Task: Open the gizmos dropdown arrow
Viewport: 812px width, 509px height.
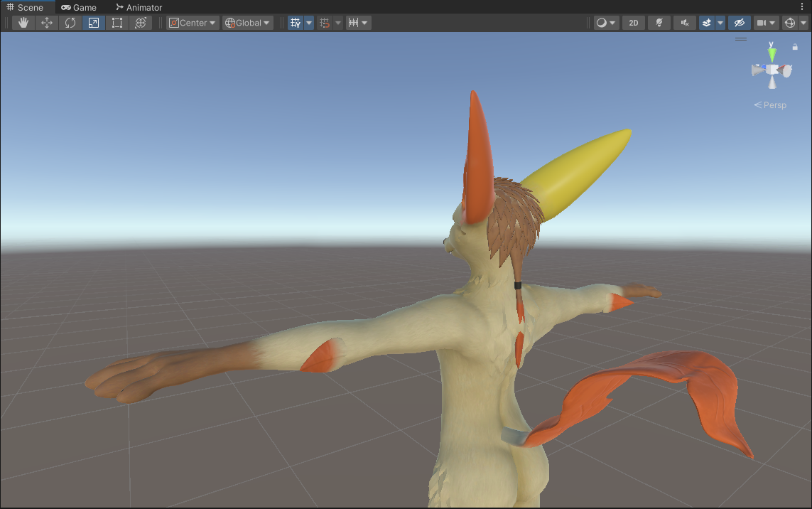Action: (803, 23)
